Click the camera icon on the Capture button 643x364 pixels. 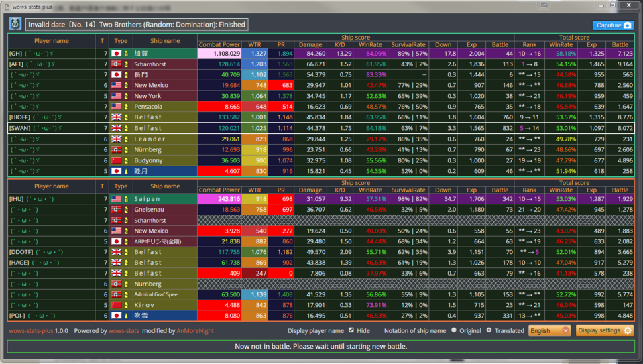[627, 25]
